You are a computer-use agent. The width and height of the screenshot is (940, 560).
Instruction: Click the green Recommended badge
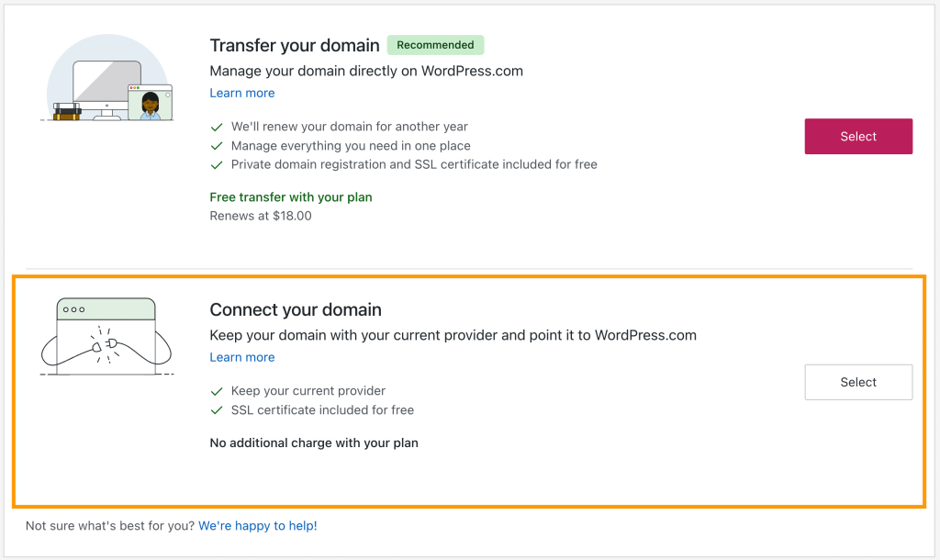[x=435, y=45]
